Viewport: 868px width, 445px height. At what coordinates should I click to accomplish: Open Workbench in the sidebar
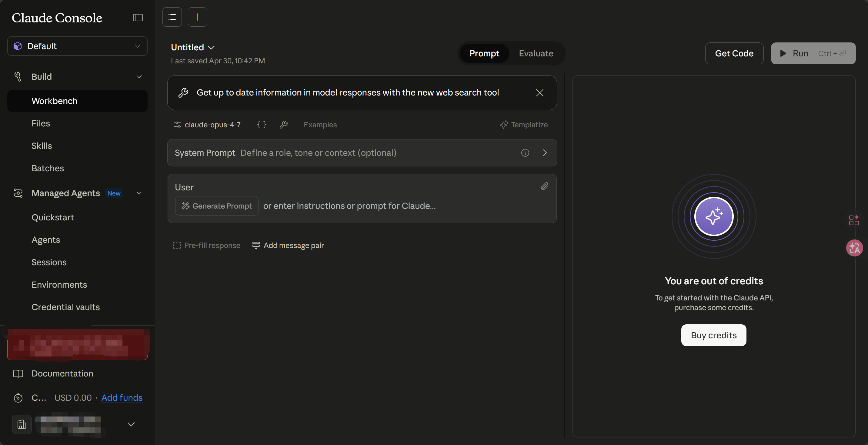pos(77,101)
